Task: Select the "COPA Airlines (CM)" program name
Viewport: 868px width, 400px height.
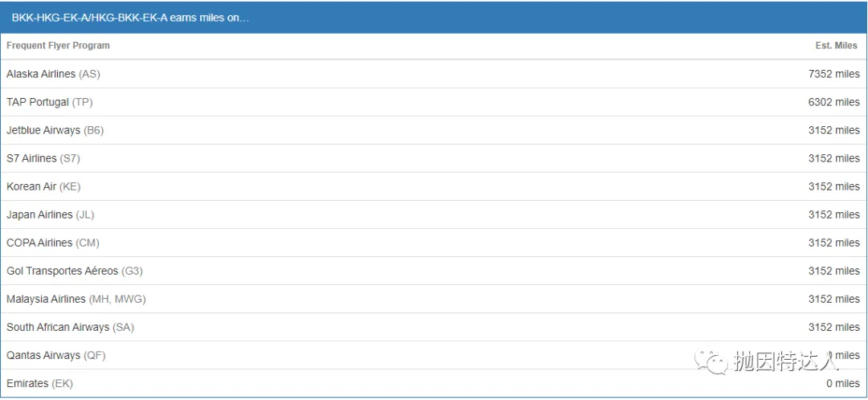Action: click(x=52, y=243)
